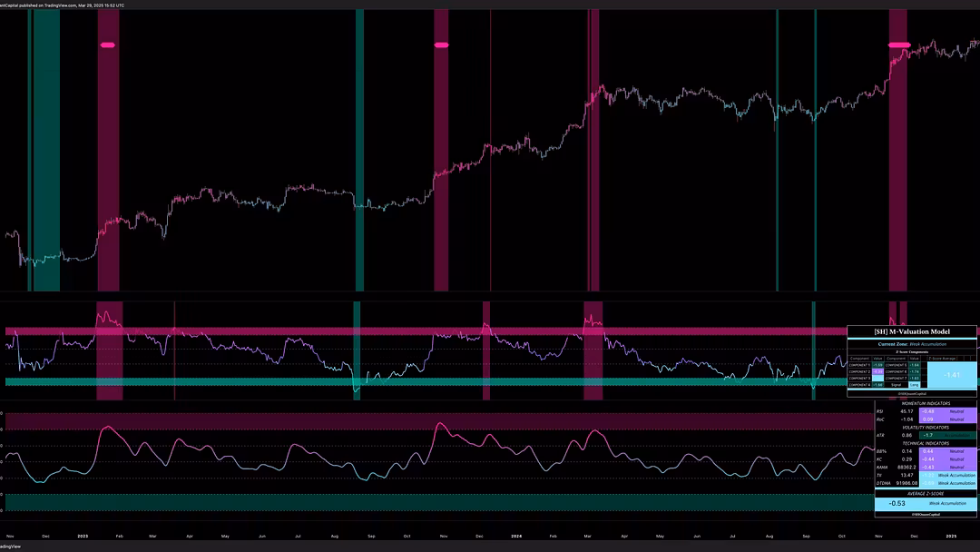Click the 2025 year label on time axis
This screenshot has height=552, width=980.
[951, 536]
